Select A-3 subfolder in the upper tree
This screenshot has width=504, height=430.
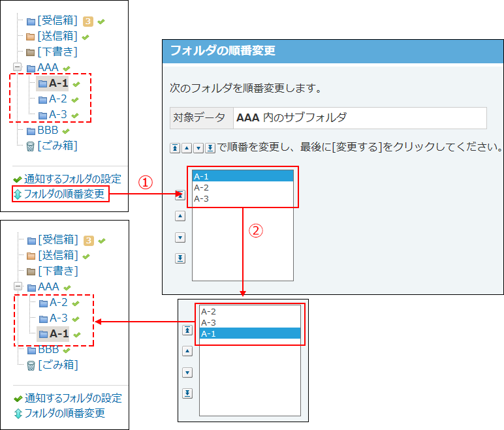pos(58,114)
